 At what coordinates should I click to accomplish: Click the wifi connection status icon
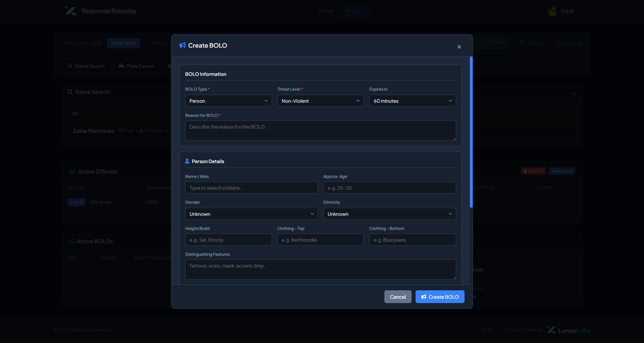pyautogui.click(x=522, y=43)
